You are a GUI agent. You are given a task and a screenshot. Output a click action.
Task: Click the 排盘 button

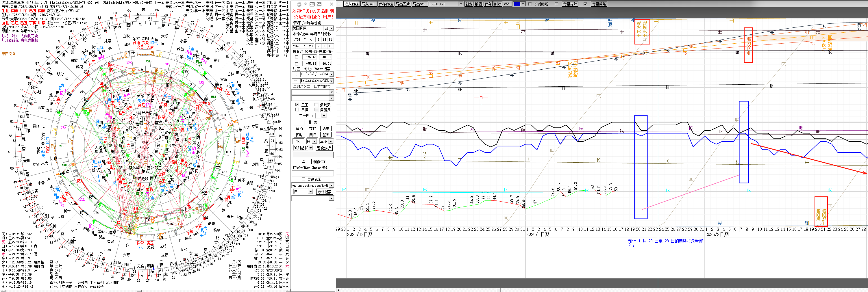click(313, 122)
